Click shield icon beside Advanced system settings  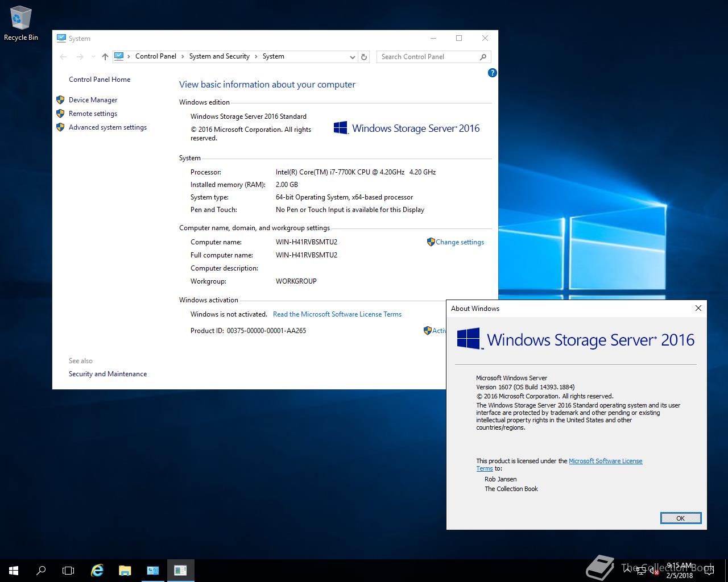(x=60, y=127)
